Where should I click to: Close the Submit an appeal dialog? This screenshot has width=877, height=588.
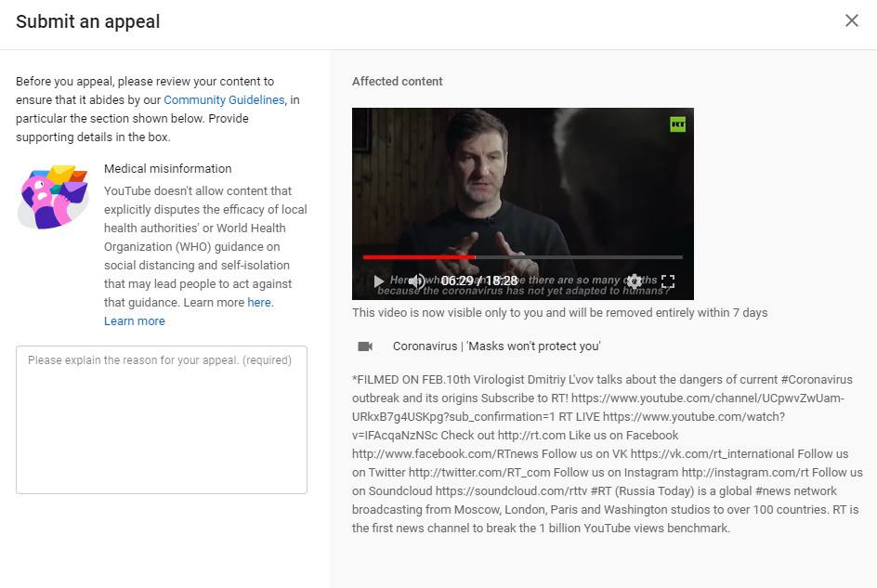pos(851,20)
